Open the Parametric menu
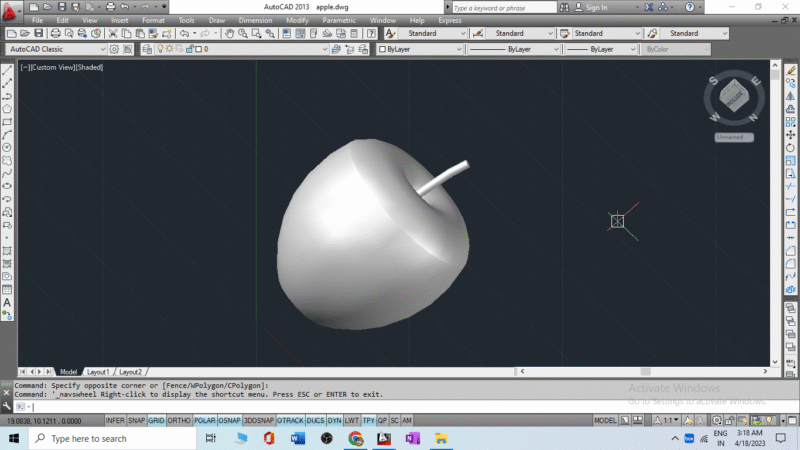The height and width of the screenshot is (450, 800). click(x=339, y=20)
